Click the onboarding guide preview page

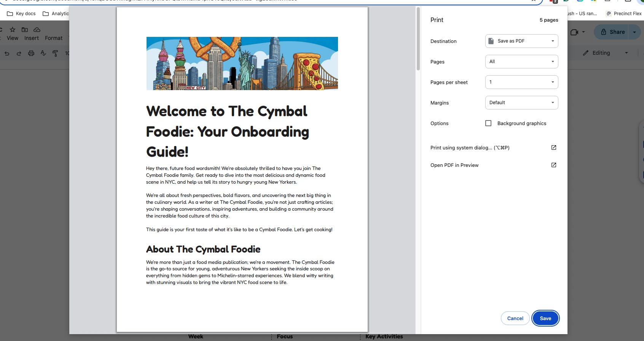tap(242, 170)
